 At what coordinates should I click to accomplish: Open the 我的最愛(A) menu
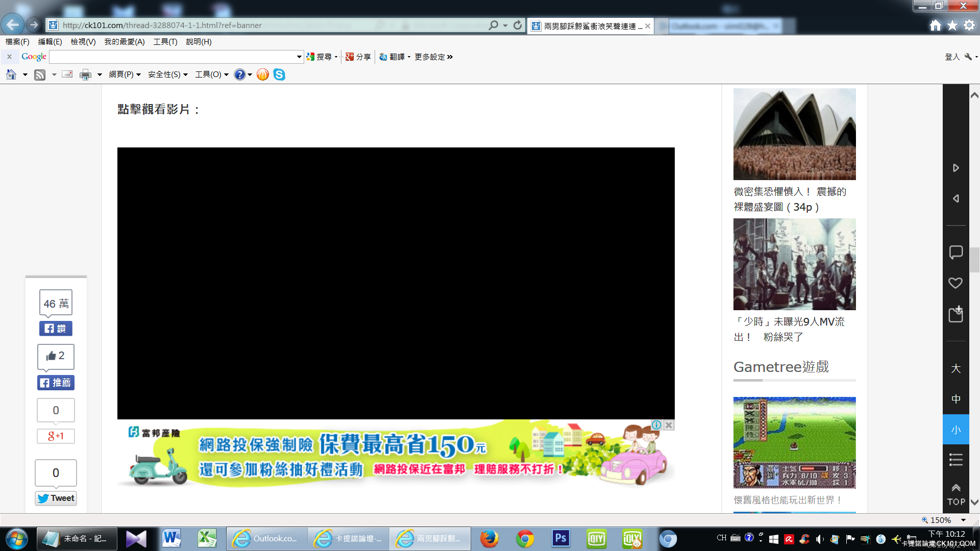(x=125, y=42)
